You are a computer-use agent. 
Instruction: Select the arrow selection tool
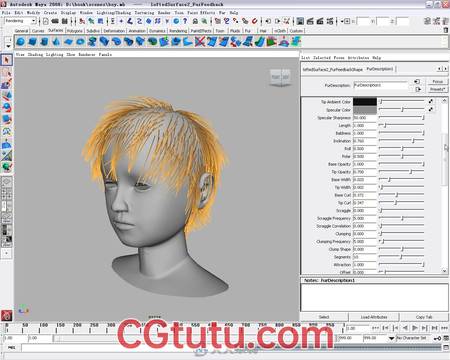tap(6, 60)
